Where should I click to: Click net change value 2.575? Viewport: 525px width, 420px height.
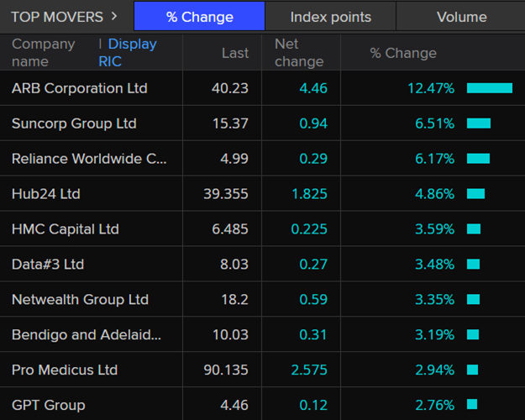(309, 370)
